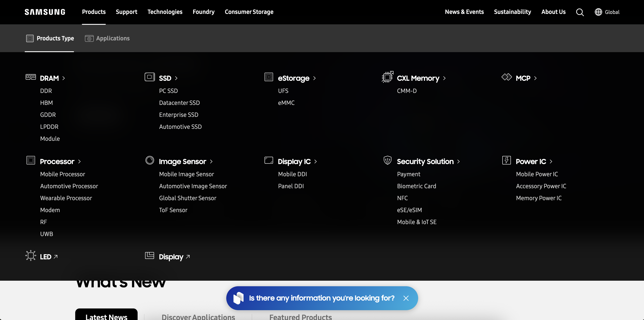Dismiss the information prompt banner
Viewport: 644px width, 320px height.
[x=406, y=298]
